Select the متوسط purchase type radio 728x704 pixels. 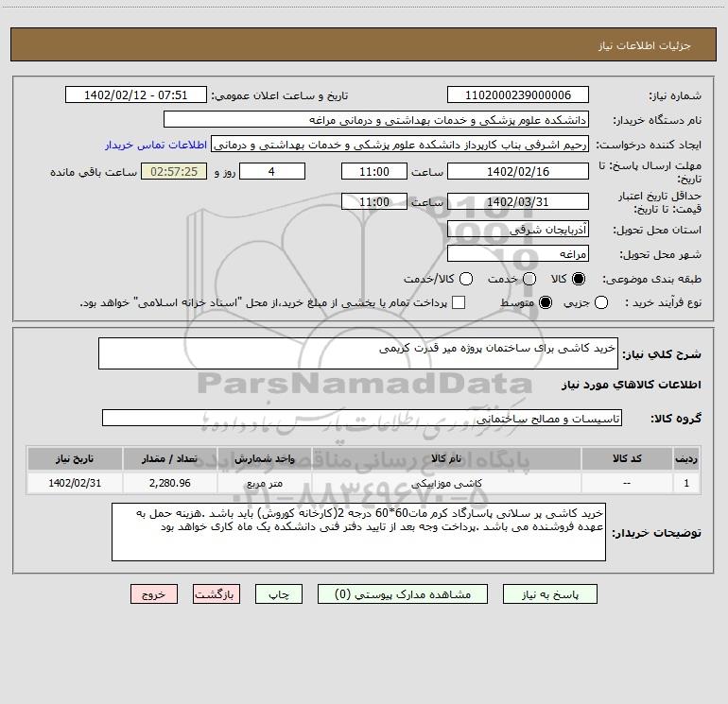click(546, 302)
